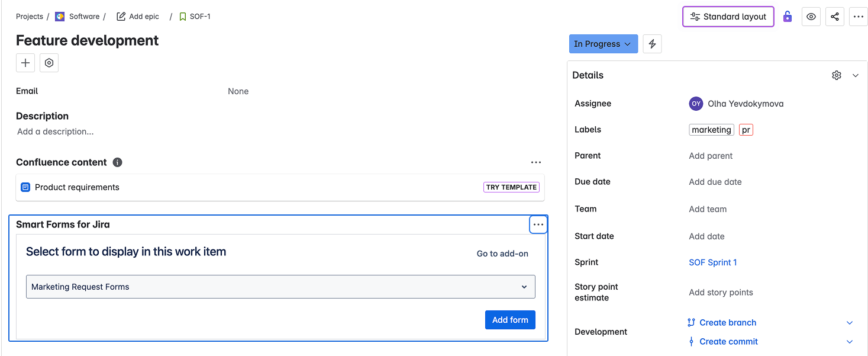Screen dimensions: 868x356
Task: Click the hexagon apps icon under the title
Action: pyautogui.click(x=49, y=63)
